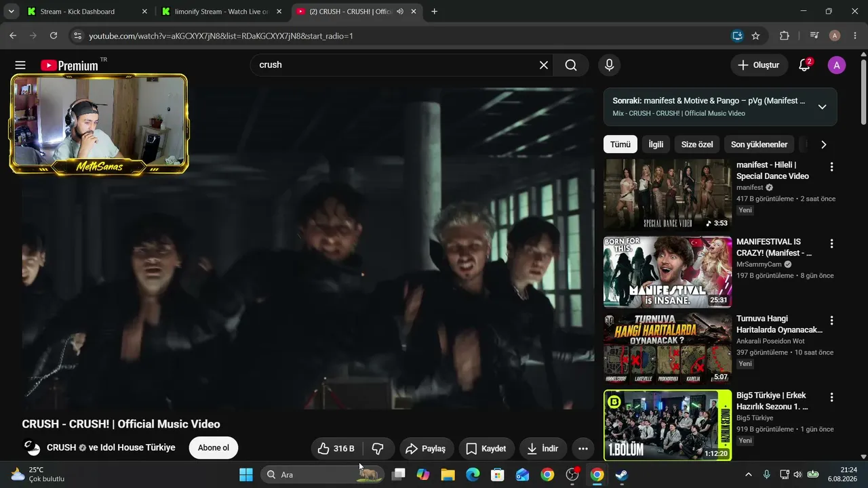Subscribe with the Abone ol button
Viewport: 868px width, 488px height.
[x=214, y=447]
